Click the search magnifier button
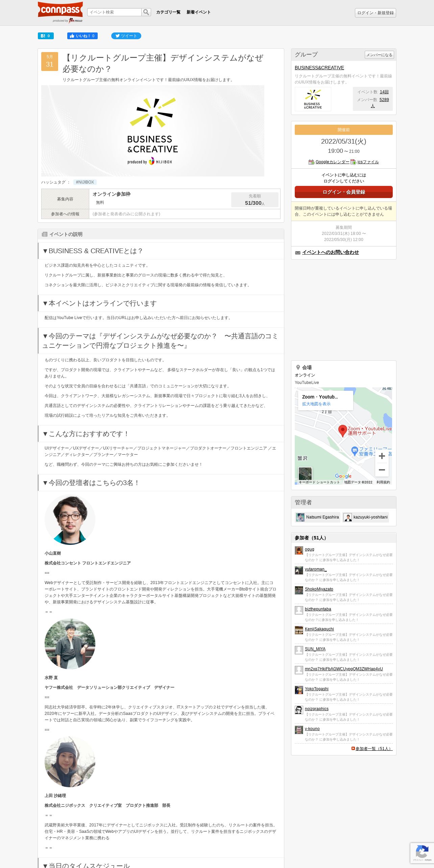Image resolution: width=434 pixels, height=868 pixels. [x=146, y=12]
